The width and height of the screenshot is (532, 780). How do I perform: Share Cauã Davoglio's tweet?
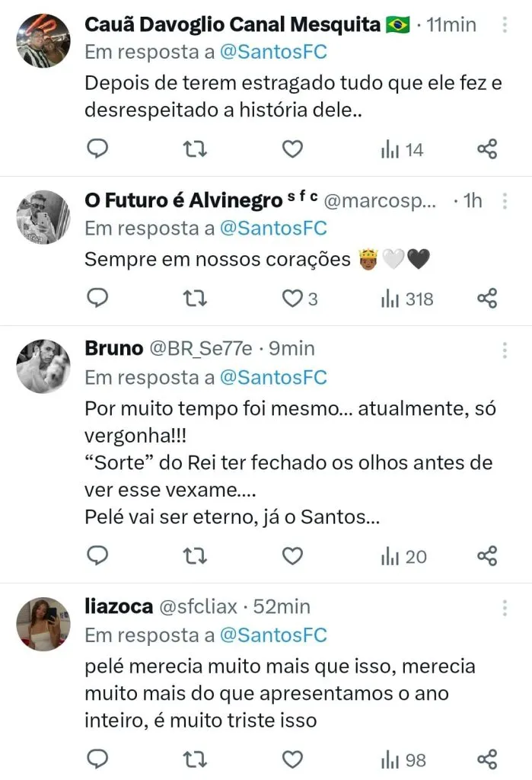(487, 149)
